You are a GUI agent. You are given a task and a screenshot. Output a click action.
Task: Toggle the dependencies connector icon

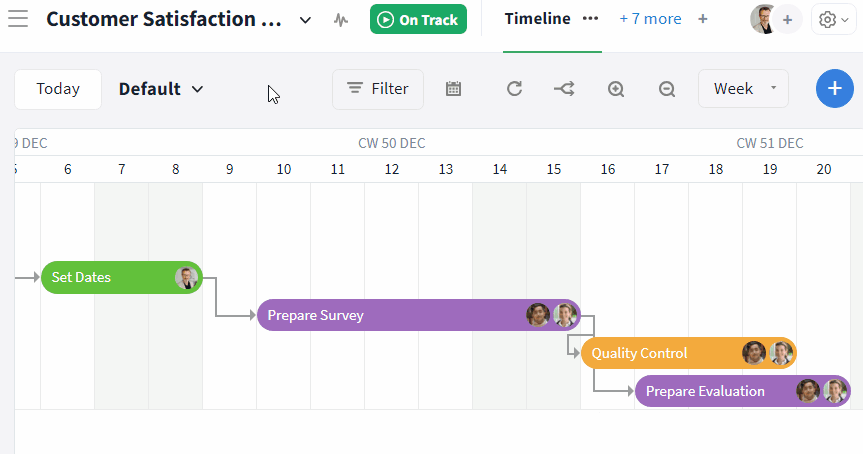coord(564,89)
